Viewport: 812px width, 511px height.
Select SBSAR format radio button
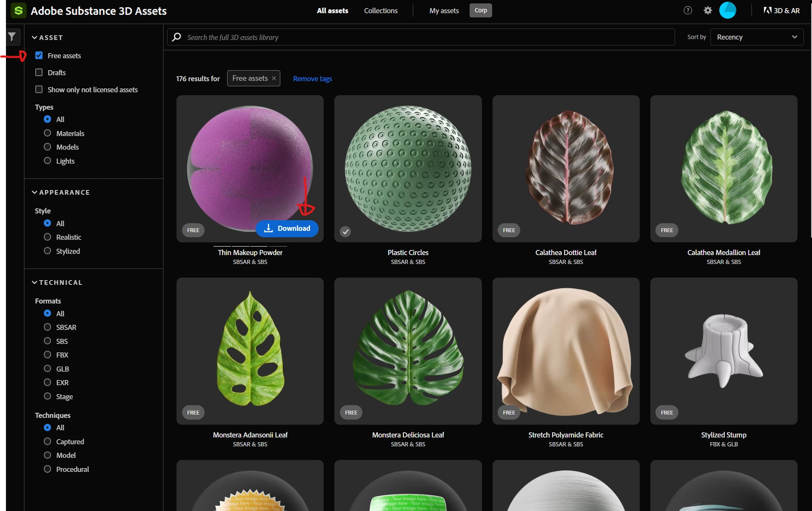point(47,327)
